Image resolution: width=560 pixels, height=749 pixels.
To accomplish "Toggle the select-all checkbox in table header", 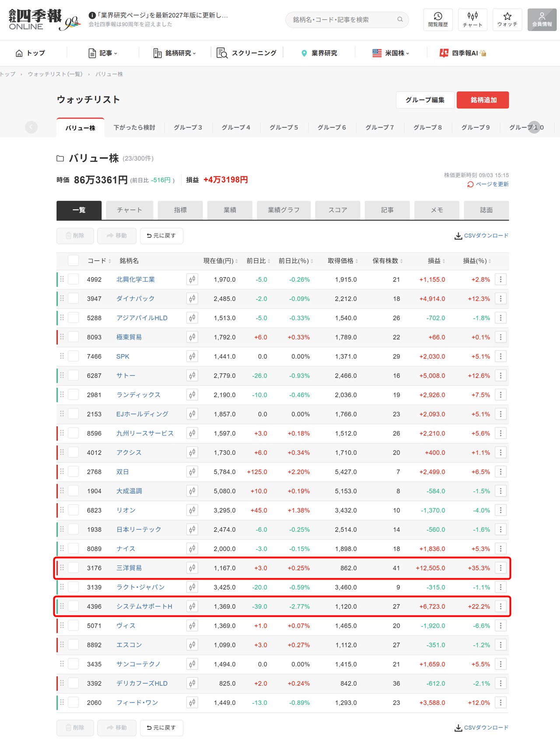I will (73, 260).
